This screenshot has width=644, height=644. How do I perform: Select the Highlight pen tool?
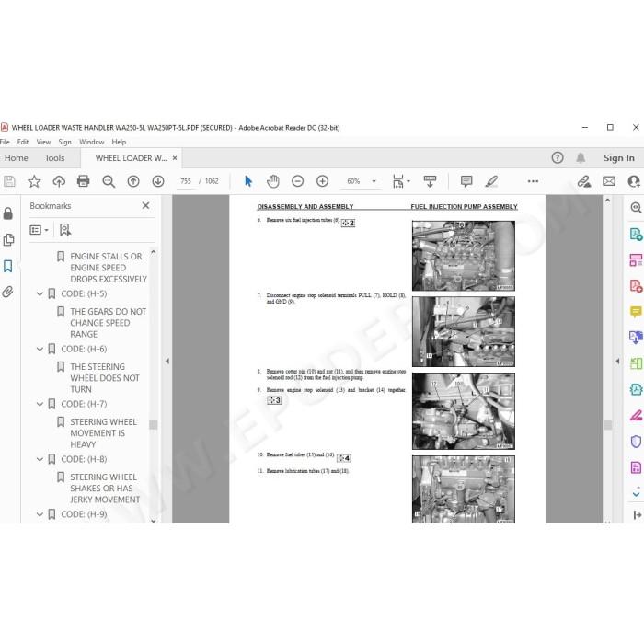(491, 181)
